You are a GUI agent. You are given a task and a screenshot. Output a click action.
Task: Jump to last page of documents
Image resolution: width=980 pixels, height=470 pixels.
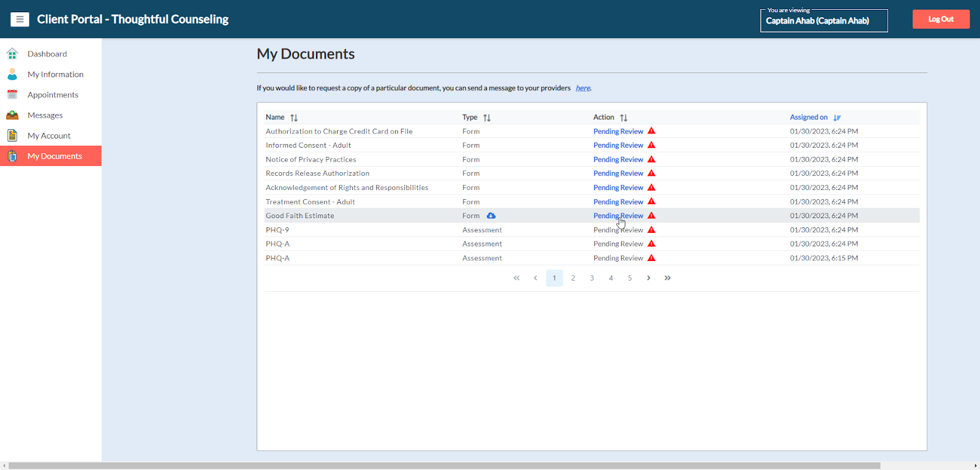coord(668,278)
